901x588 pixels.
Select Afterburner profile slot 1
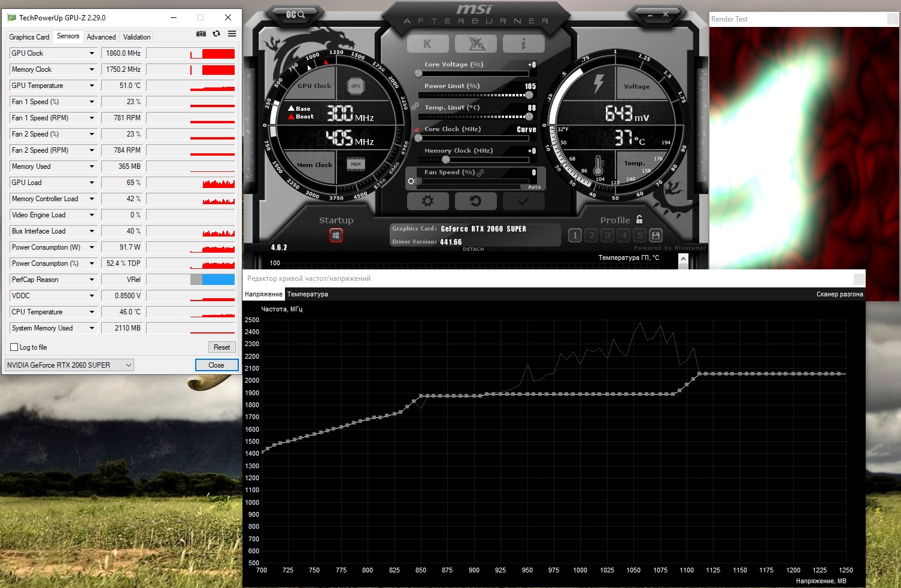pos(575,235)
